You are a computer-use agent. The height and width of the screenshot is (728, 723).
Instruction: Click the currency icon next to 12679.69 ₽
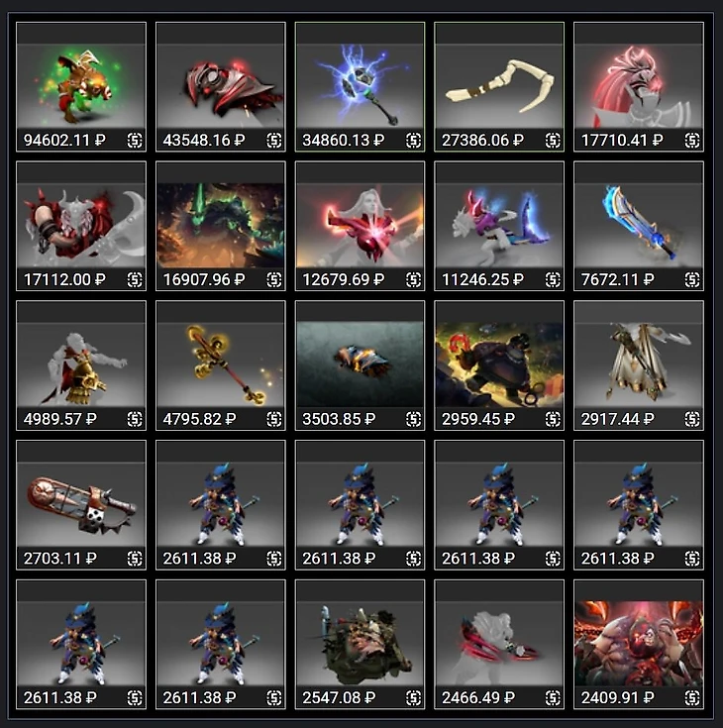tap(413, 279)
